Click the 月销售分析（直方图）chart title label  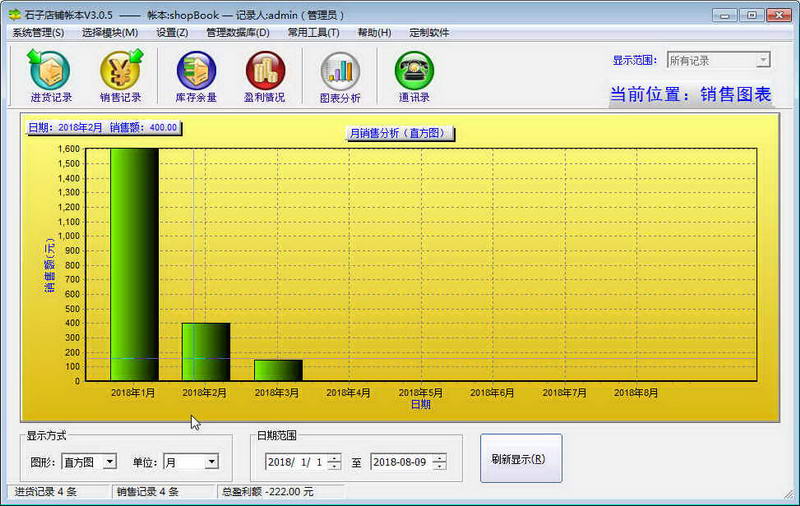tap(401, 133)
